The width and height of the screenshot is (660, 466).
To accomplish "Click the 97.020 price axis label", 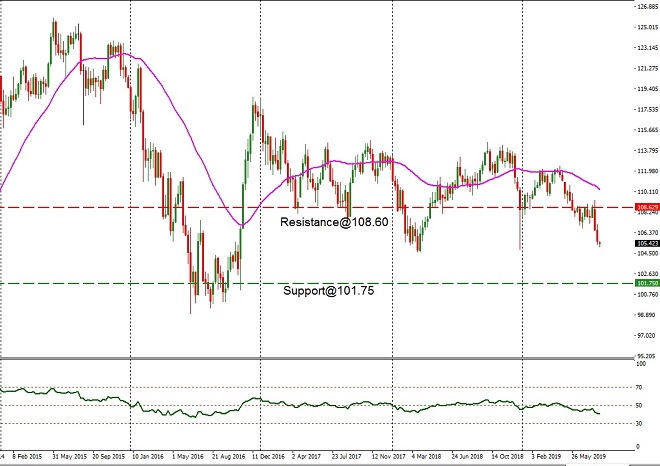I will point(648,336).
